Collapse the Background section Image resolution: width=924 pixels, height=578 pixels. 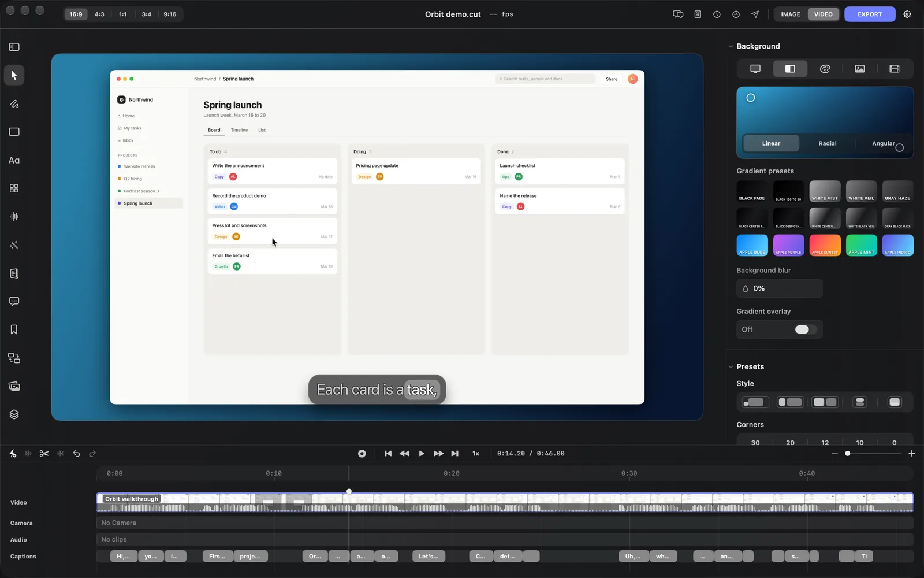click(x=731, y=46)
